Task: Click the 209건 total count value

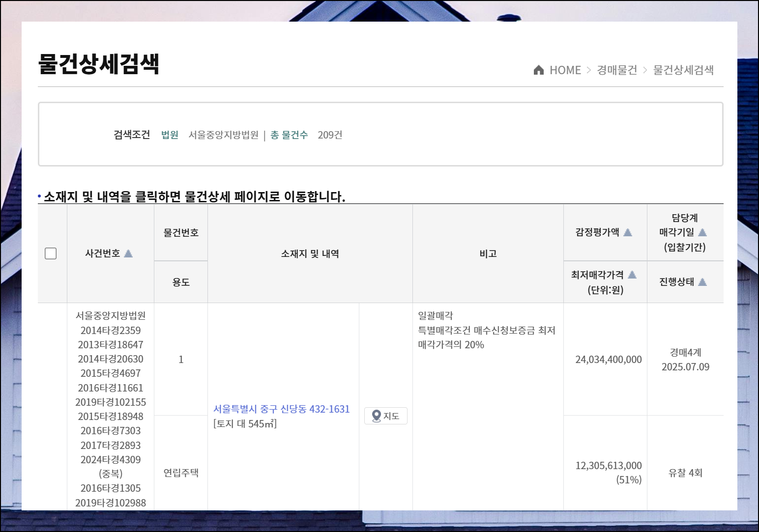Action: pos(330,135)
